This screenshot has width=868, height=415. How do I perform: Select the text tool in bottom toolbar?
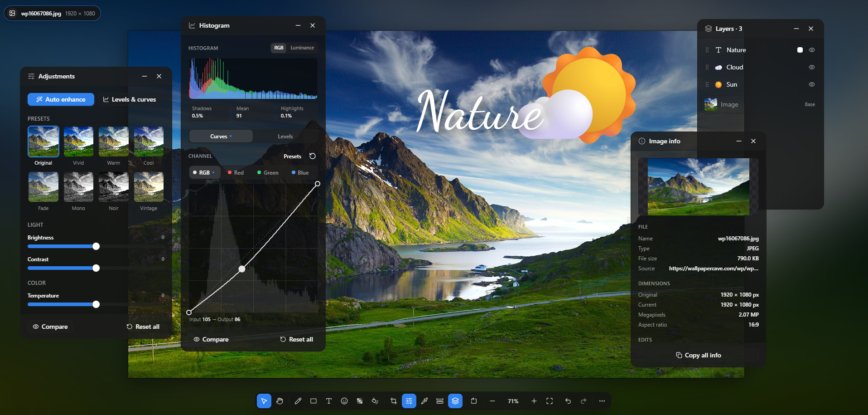(329, 401)
